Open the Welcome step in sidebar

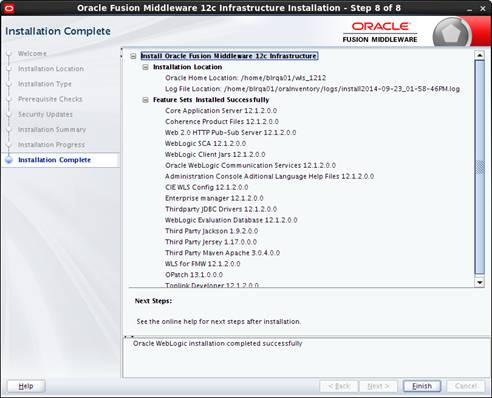(x=32, y=53)
